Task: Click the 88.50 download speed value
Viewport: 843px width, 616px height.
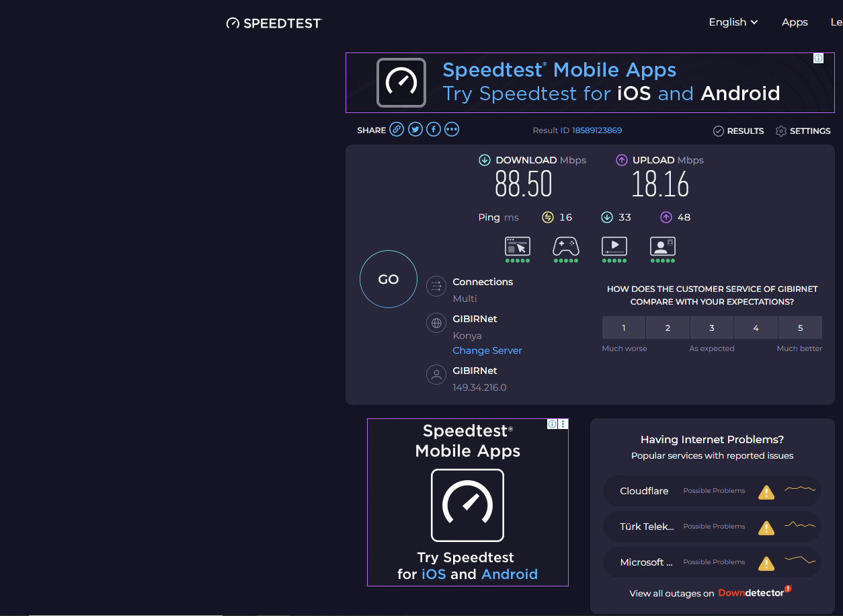Action: tap(524, 184)
